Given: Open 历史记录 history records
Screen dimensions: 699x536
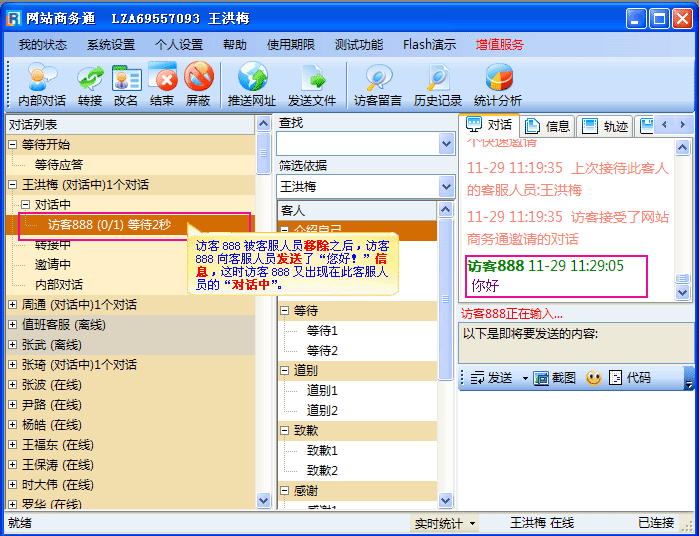Looking at the screenshot, I should tap(438, 77).
